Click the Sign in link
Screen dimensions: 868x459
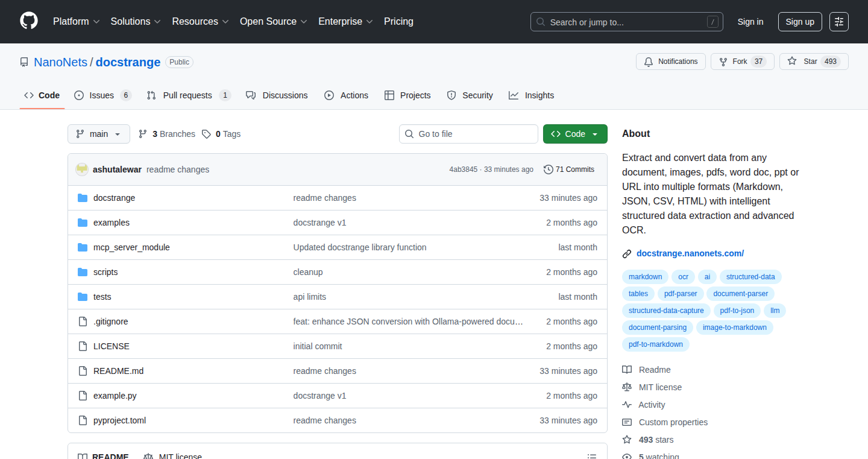750,22
